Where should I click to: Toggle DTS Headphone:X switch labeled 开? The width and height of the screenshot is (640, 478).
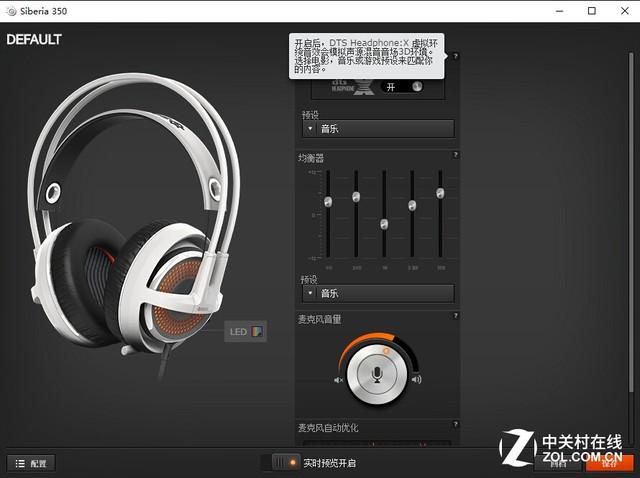(402, 87)
